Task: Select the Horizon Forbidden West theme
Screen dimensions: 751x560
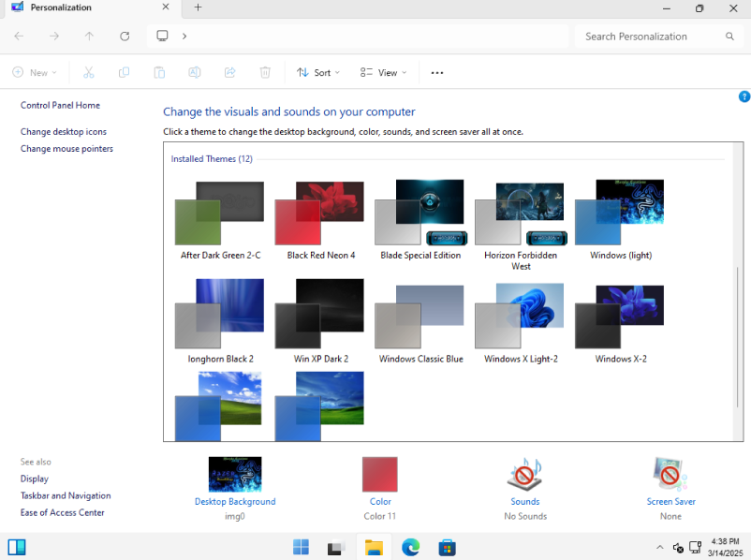Action: point(521,225)
